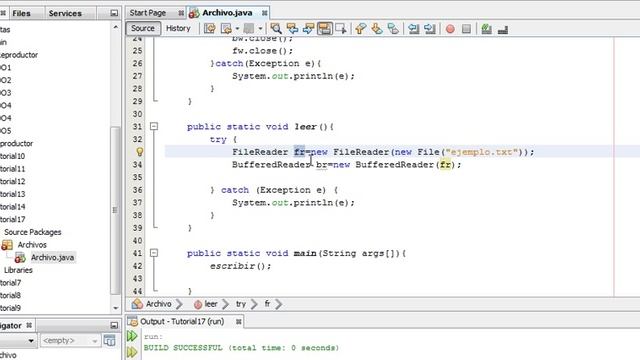Minimize the Navigator panel

point(114,325)
